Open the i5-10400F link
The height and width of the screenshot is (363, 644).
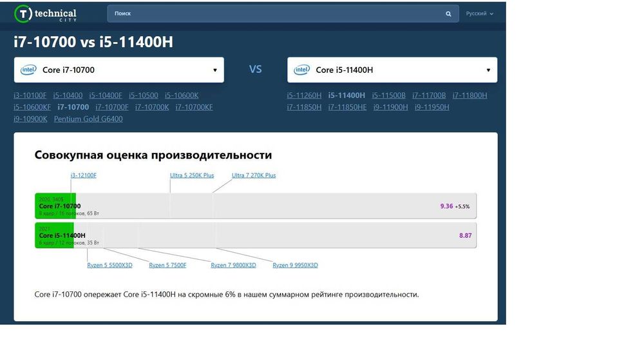point(106,95)
